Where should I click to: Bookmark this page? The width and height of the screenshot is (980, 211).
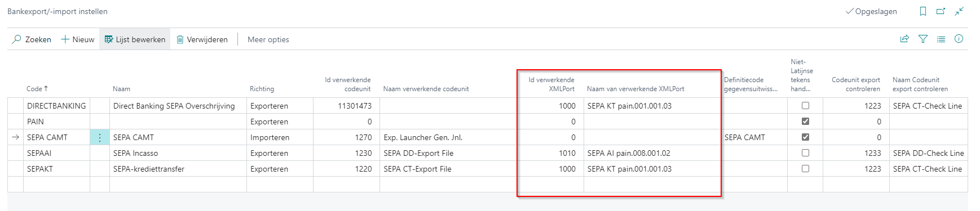[923, 11]
